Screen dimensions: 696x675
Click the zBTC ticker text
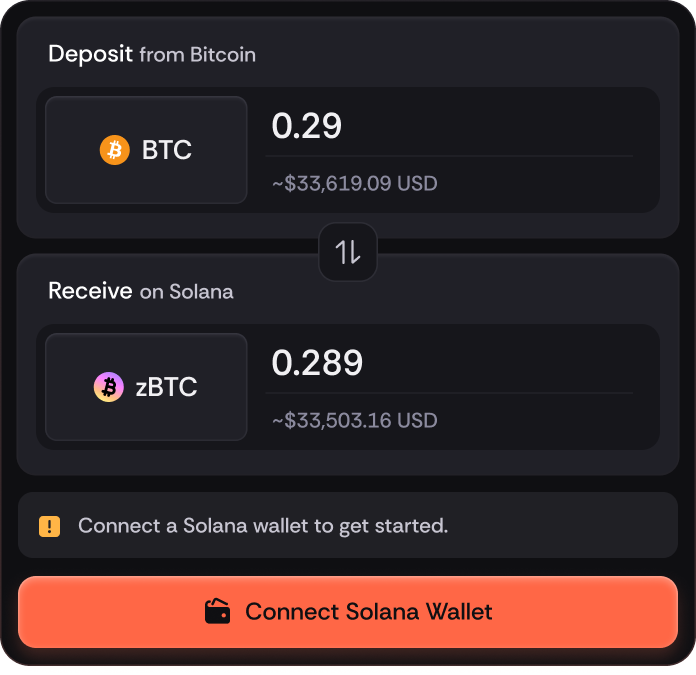click(167, 387)
